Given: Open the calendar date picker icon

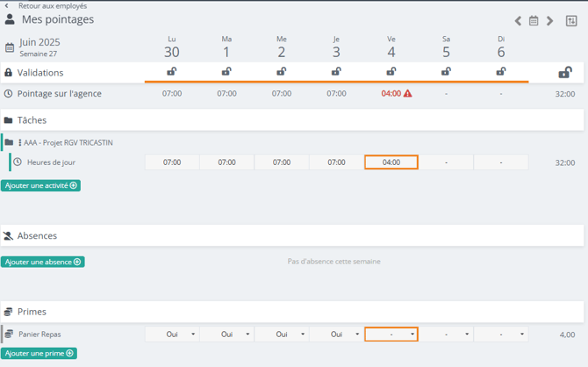Looking at the screenshot, I should click(534, 21).
